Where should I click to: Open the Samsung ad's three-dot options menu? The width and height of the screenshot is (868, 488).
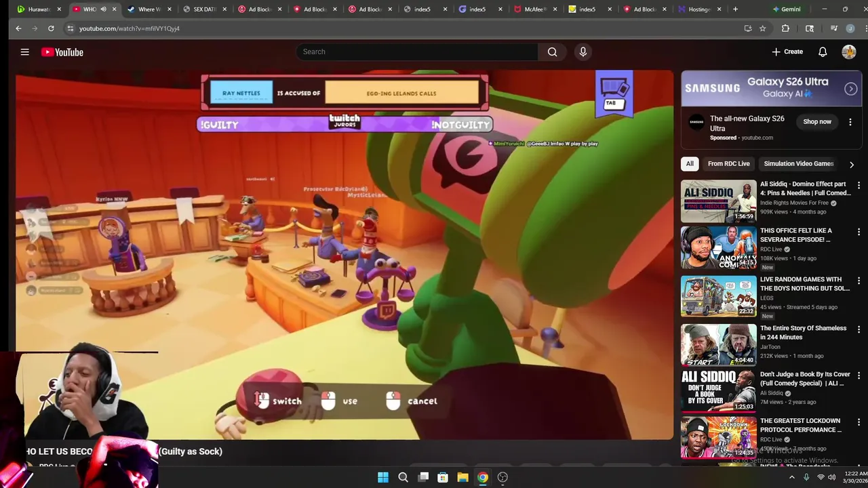point(850,122)
